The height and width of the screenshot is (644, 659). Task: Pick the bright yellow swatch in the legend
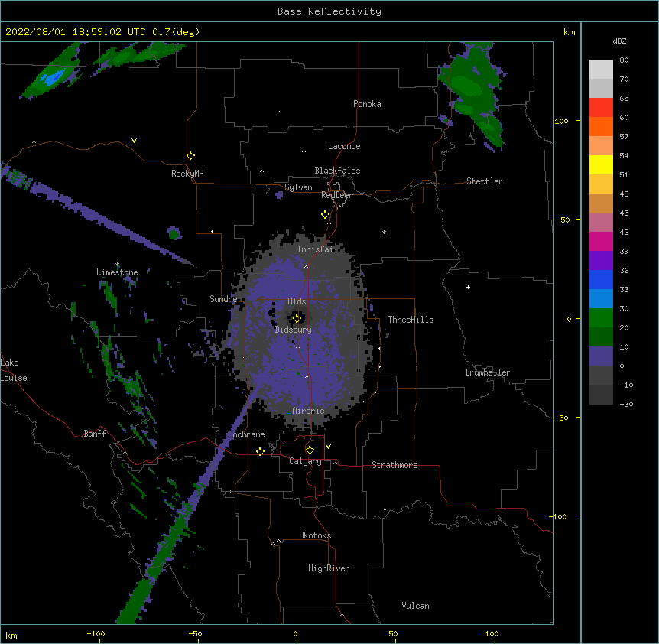coord(601,164)
